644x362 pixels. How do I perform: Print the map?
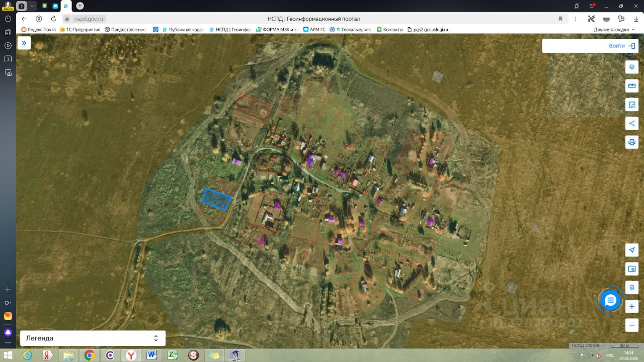click(632, 142)
